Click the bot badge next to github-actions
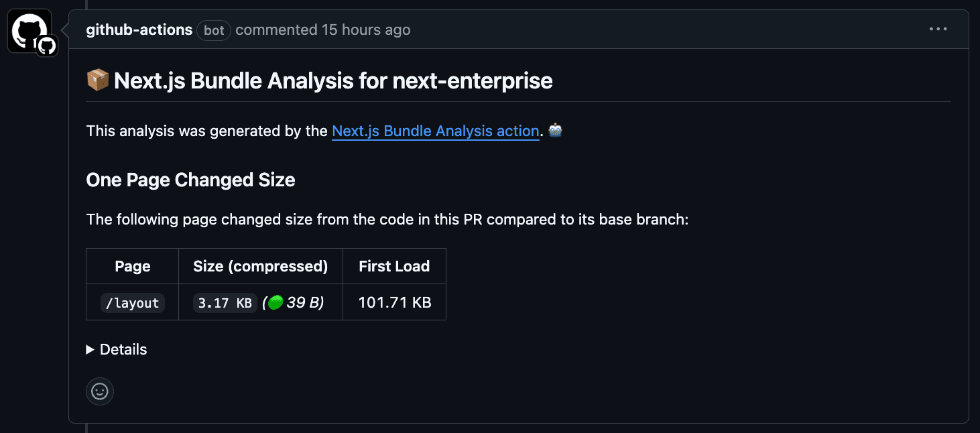980x433 pixels. (213, 29)
